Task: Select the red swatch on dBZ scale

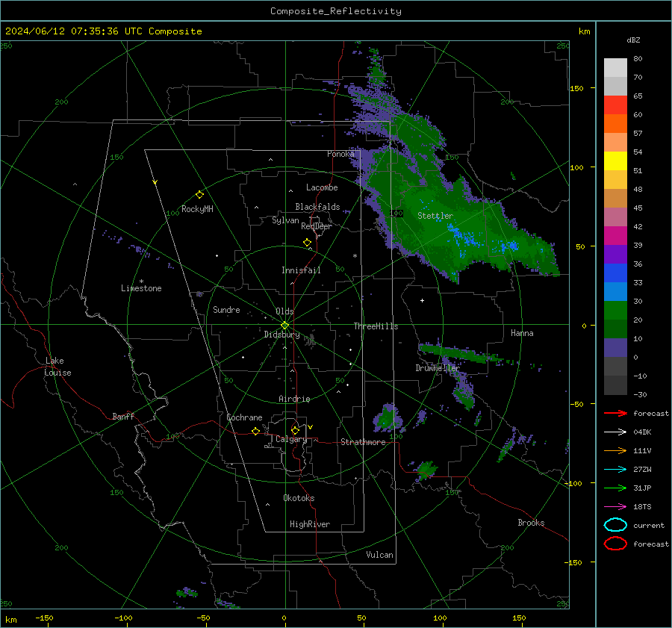Action: pos(615,105)
